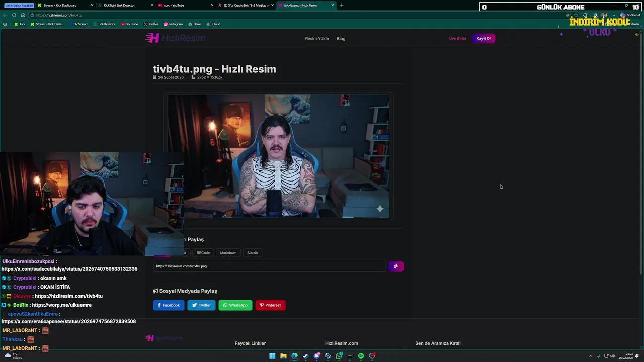Select Markdown share format tab
This screenshot has width=644, height=362.
click(x=228, y=253)
